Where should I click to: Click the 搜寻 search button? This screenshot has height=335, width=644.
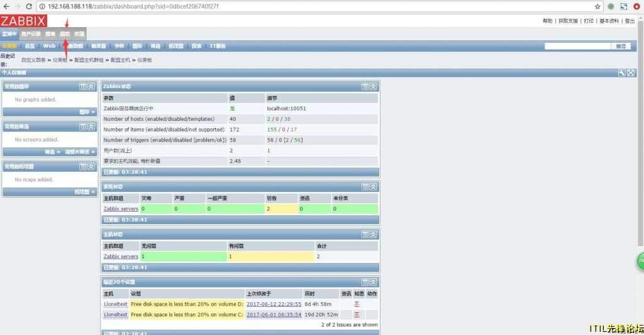621,47
